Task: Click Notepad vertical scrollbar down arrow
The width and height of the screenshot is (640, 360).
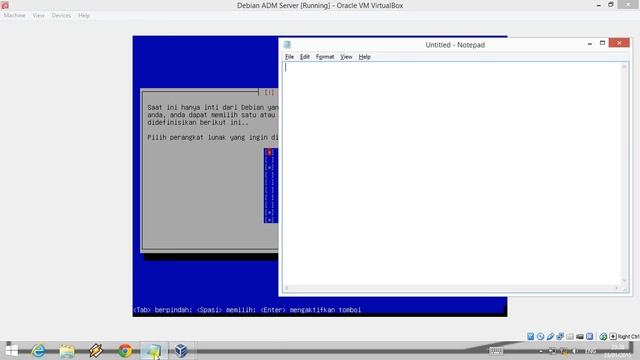Action: 624,280
